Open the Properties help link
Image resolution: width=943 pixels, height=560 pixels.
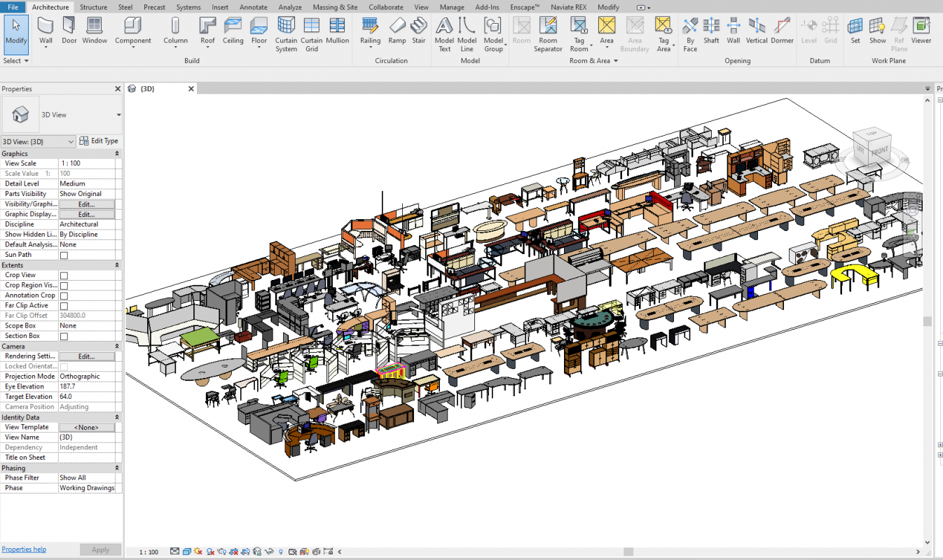(24, 549)
